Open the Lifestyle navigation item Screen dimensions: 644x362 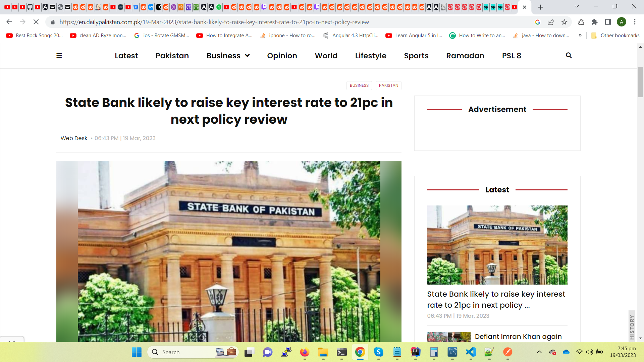(371, 56)
